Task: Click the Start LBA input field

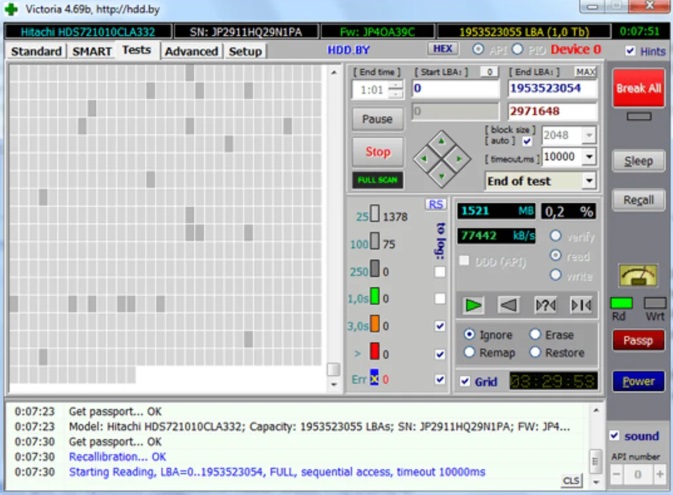Action: (x=455, y=88)
